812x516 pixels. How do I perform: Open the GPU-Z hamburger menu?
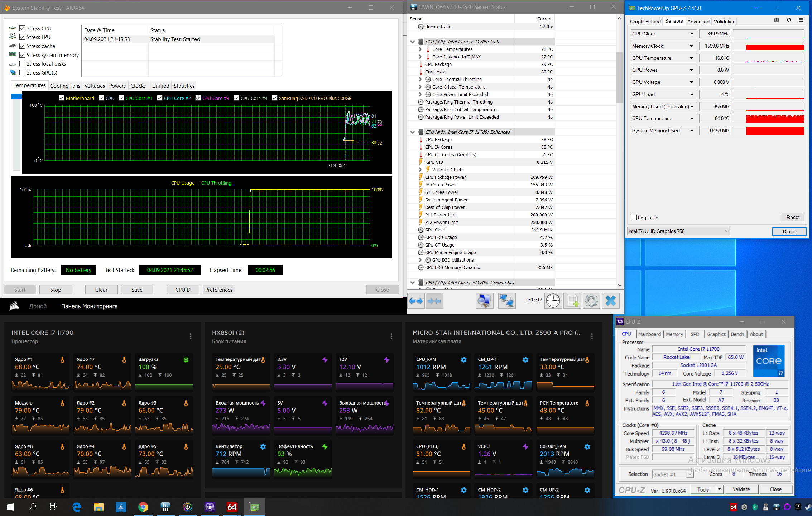[x=801, y=20]
